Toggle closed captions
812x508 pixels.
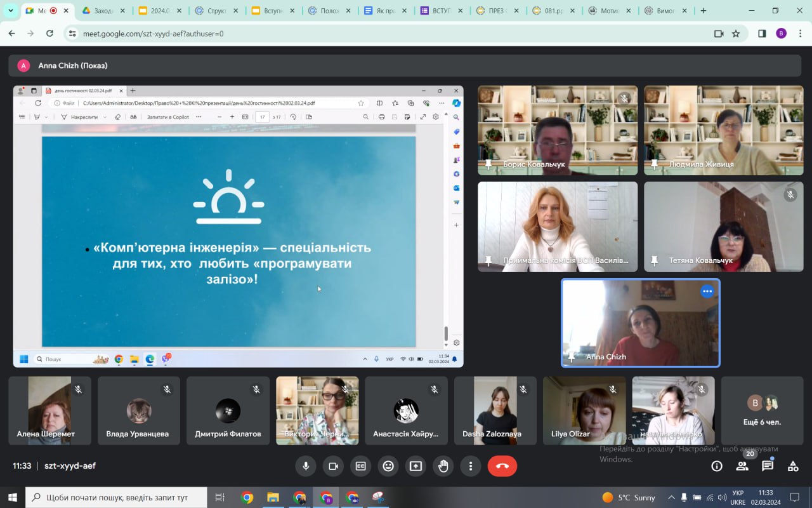coord(360,466)
